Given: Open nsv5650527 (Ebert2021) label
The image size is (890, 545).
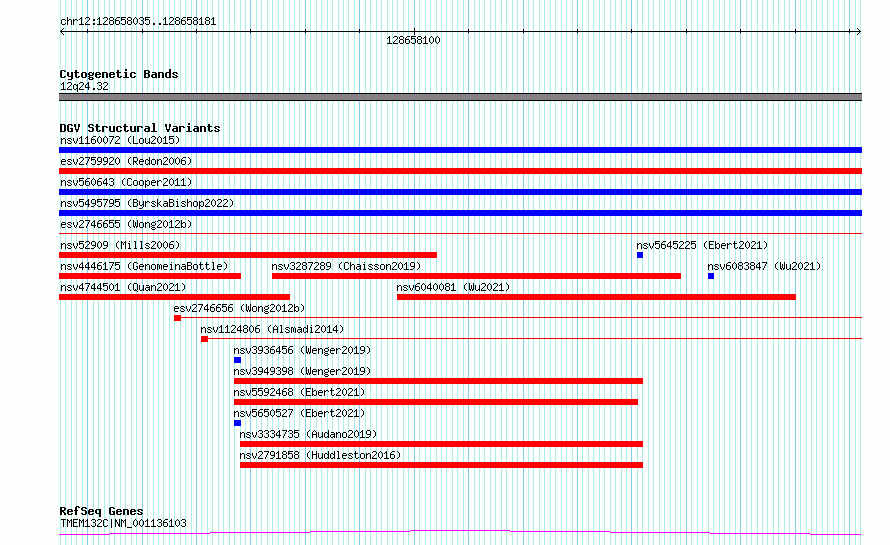Looking at the screenshot, I should 299,413.
